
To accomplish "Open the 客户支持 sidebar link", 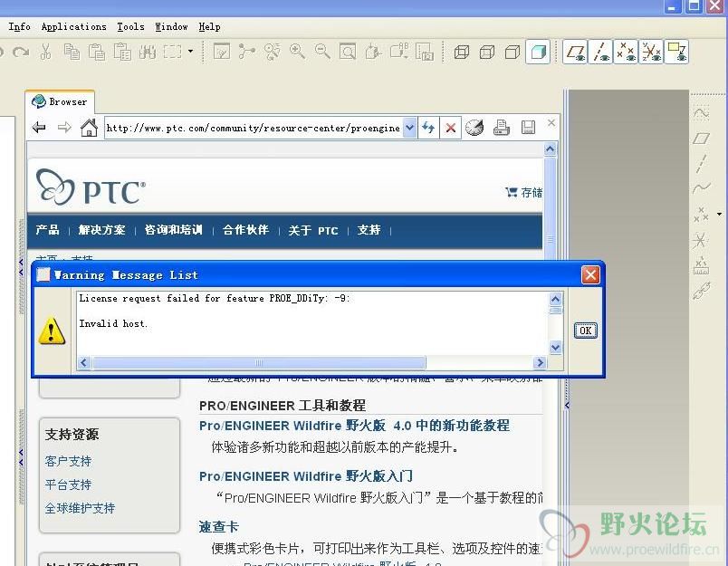I will (x=68, y=461).
